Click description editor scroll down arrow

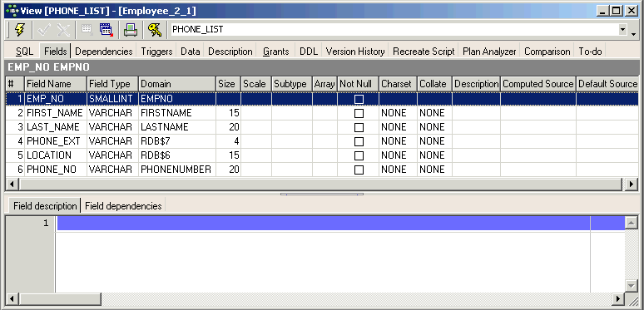pos(631,285)
